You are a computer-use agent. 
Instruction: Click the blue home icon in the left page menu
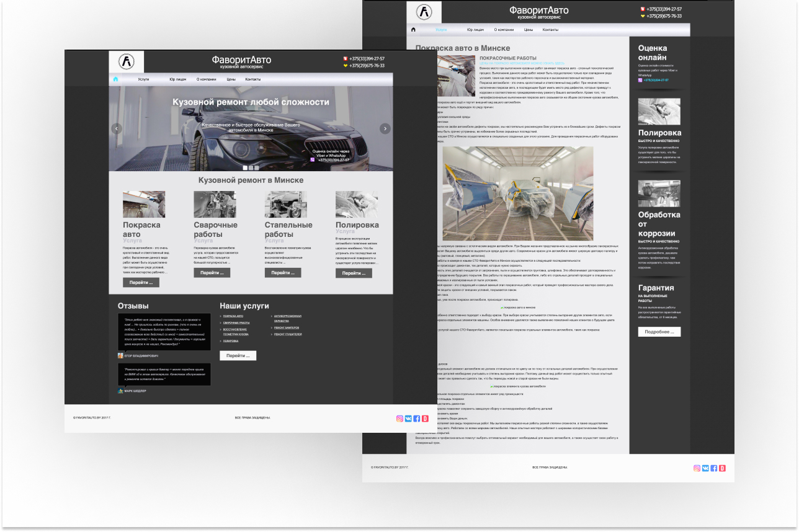point(115,79)
